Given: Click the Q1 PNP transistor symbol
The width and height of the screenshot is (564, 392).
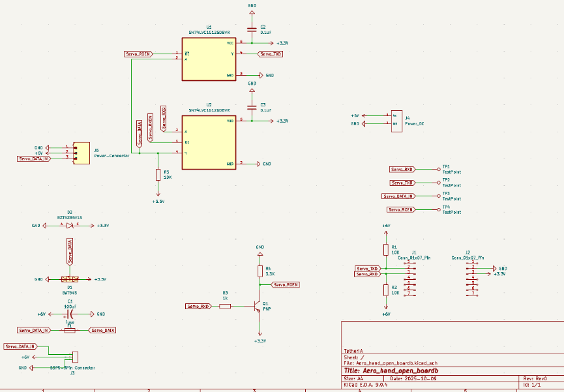Looking at the screenshot, I should (x=258, y=307).
